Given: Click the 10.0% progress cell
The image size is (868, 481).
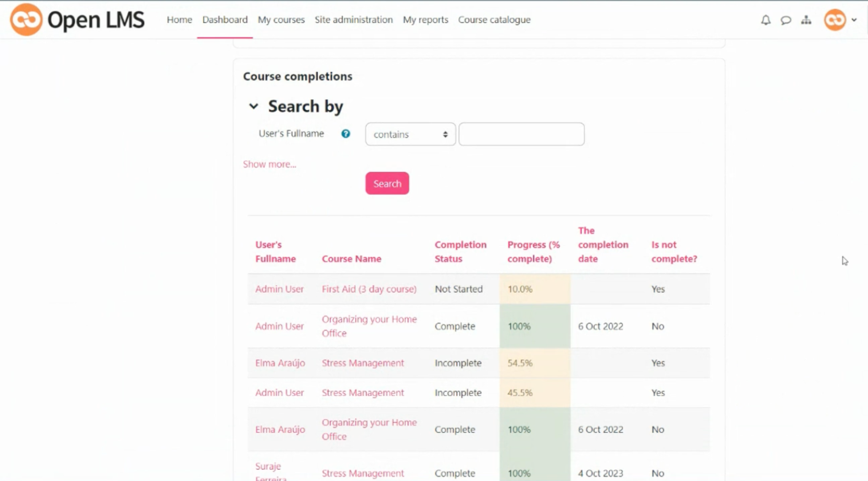Looking at the screenshot, I should coord(535,289).
